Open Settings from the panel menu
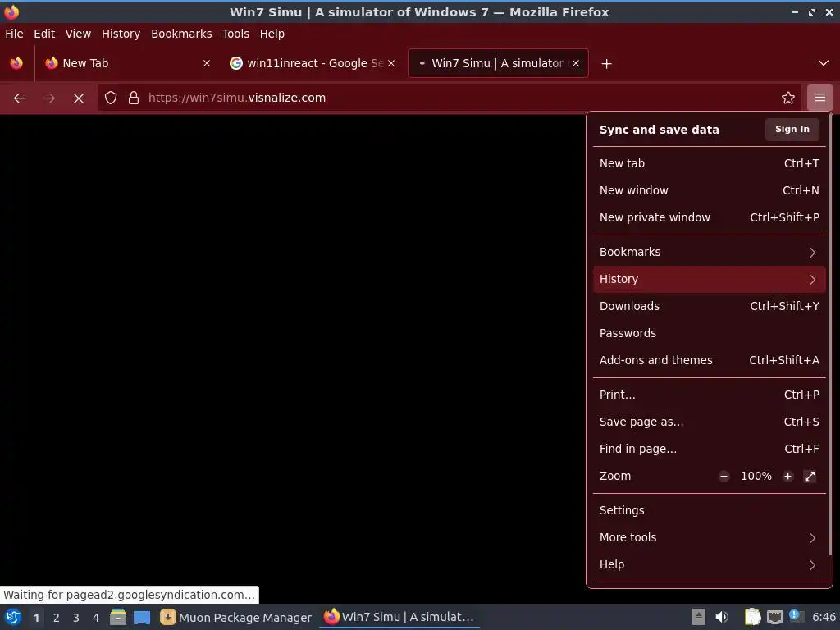This screenshot has height=630, width=840. pyautogui.click(x=710, y=510)
